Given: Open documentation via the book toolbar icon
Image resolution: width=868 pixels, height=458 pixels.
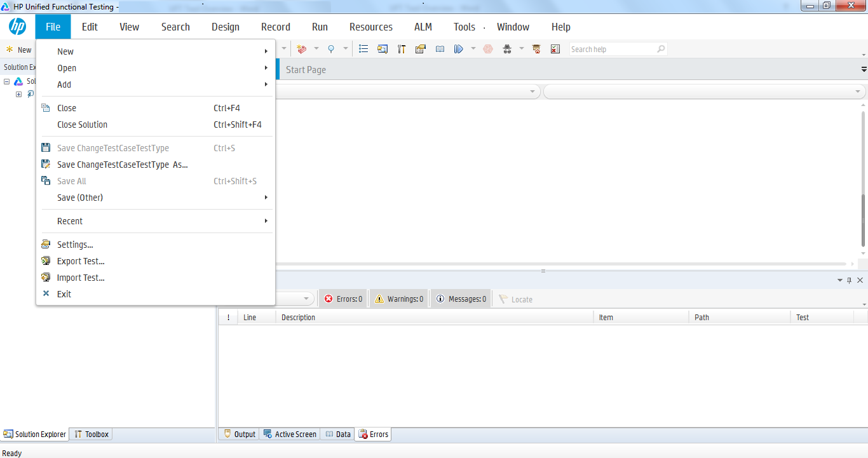Looking at the screenshot, I should (440, 48).
